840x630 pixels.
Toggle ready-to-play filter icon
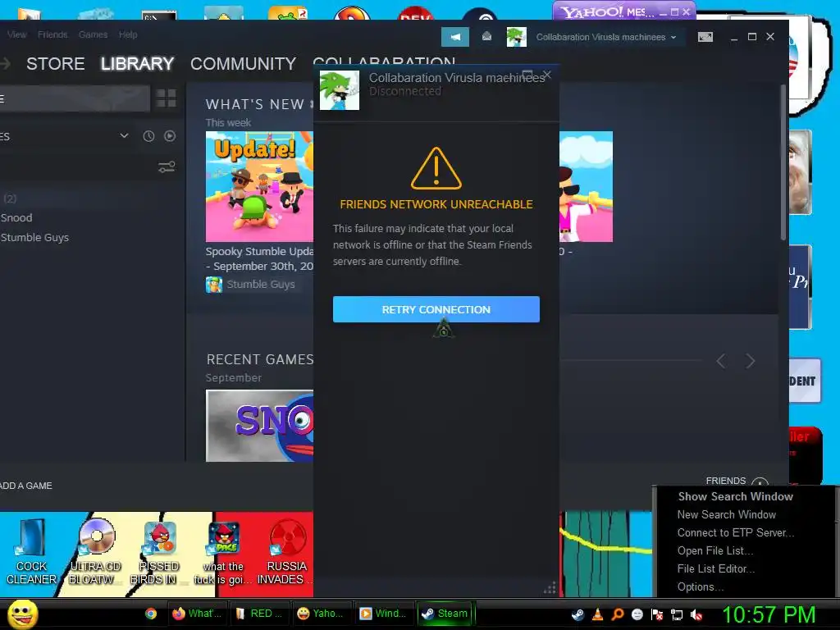pos(170,136)
